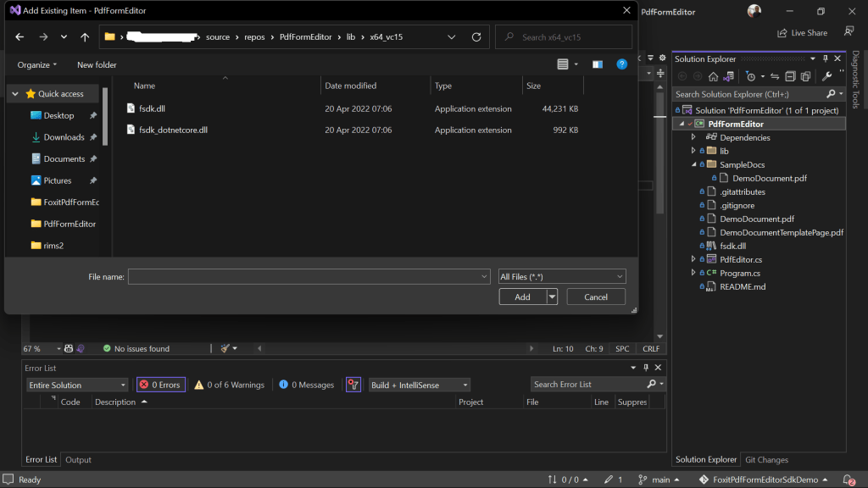This screenshot has height=488, width=868.
Task: Switch to the Output tab
Action: coord(78,460)
